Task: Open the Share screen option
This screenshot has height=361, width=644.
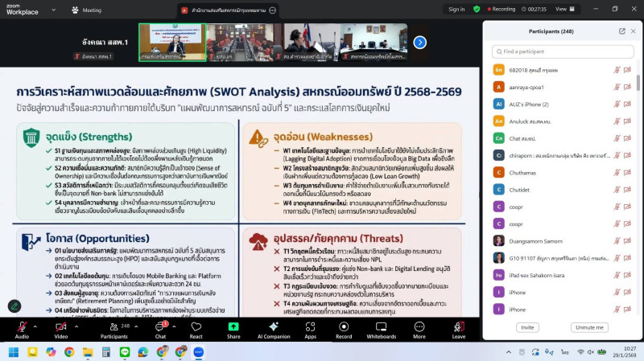Action: tap(233, 330)
